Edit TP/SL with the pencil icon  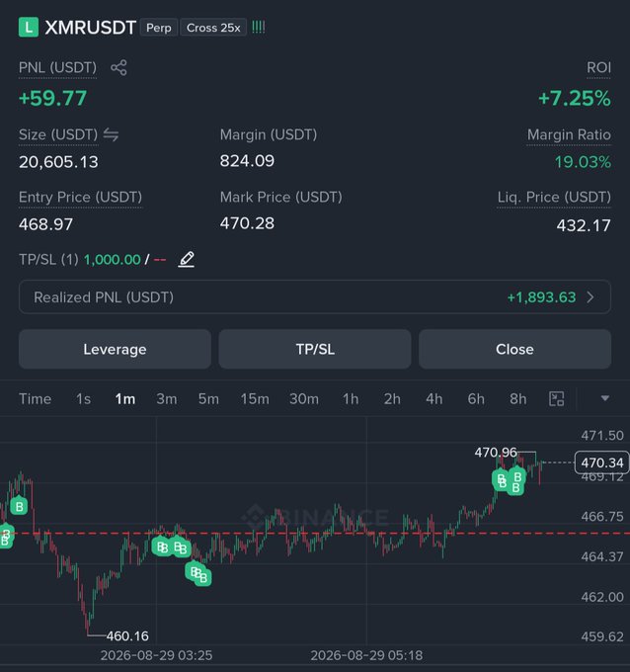pyautogui.click(x=186, y=259)
